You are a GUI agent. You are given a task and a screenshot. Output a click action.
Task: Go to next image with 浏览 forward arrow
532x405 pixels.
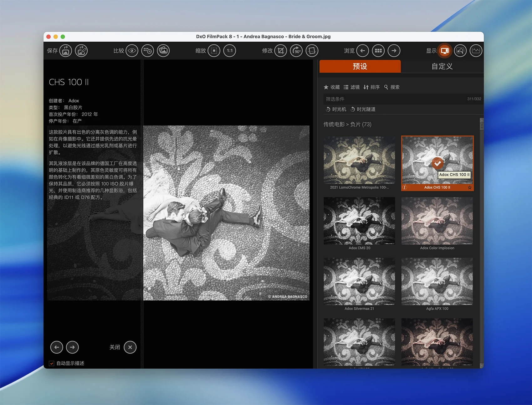[394, 51]
